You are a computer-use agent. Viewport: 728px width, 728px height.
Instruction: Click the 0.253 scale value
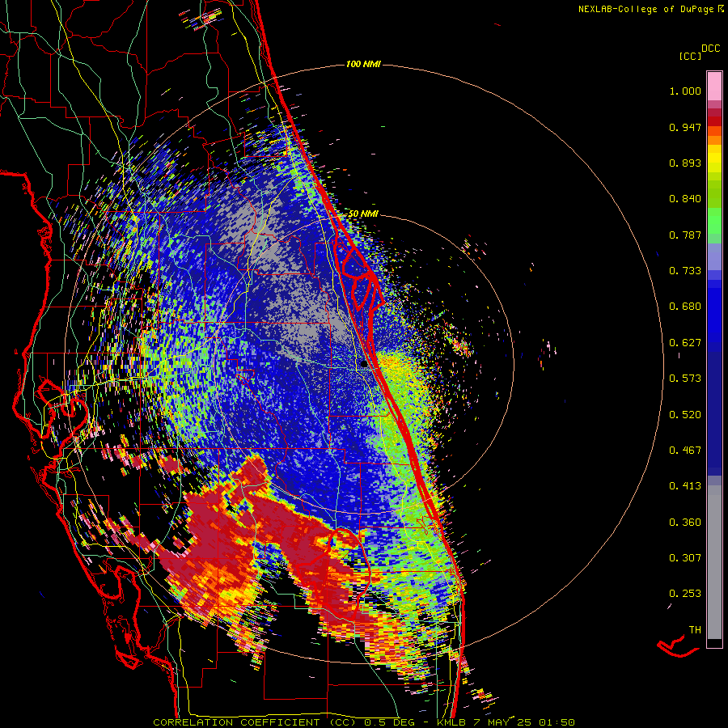pos(685,594)
